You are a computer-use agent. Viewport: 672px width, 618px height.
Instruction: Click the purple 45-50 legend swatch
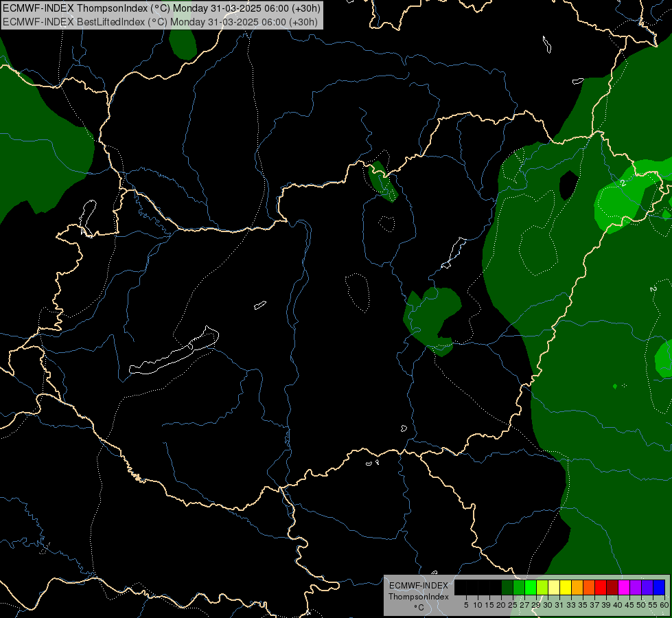point(636,587)
